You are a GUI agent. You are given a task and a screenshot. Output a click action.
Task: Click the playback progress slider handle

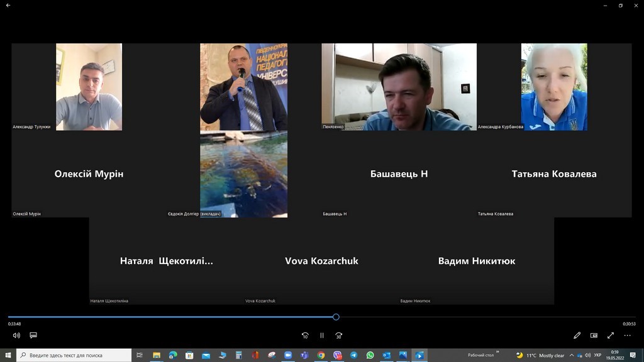336,317
